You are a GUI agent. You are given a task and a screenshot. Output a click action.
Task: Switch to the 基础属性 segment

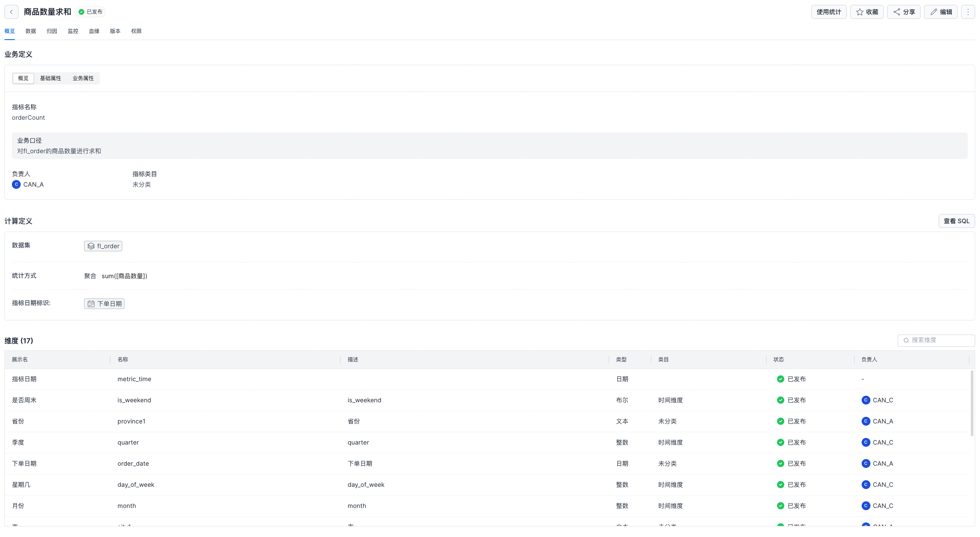point(51,78)
